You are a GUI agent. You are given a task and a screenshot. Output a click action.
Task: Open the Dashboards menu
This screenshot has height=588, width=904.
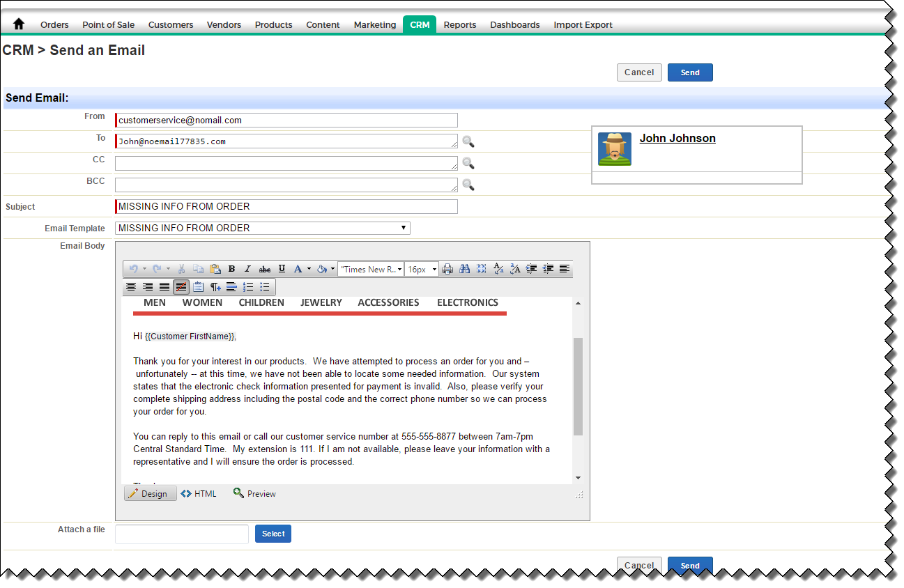[x=514, y=24]
